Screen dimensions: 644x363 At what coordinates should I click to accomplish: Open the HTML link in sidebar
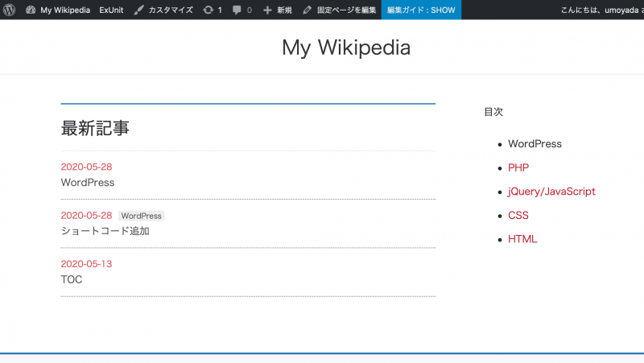pyautogui.click(x=522, y=239)
